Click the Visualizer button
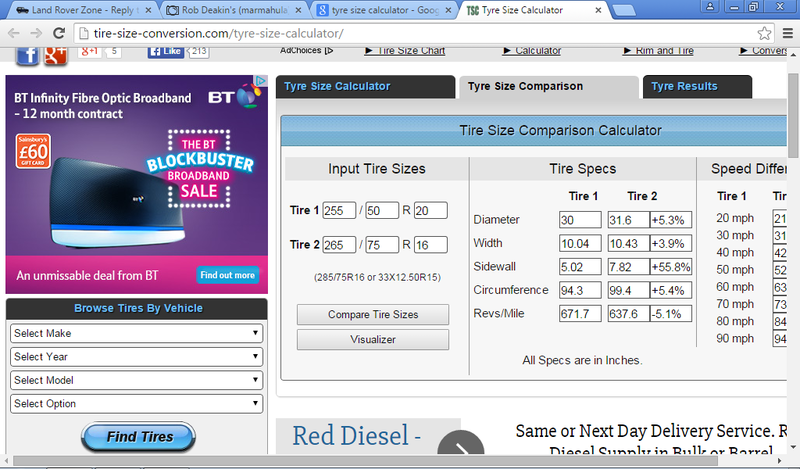Image resolution: width=800 pixels, height=469 pixels. 373,339
